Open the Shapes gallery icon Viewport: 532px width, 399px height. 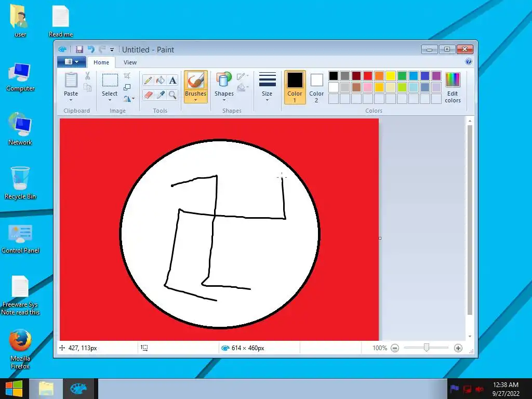pyautogui.click(x=223, y=81)
